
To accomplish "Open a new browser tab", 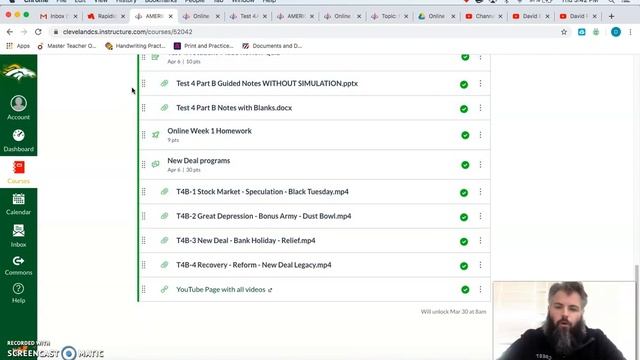I will pyautogui.click(x=611, y=16).
